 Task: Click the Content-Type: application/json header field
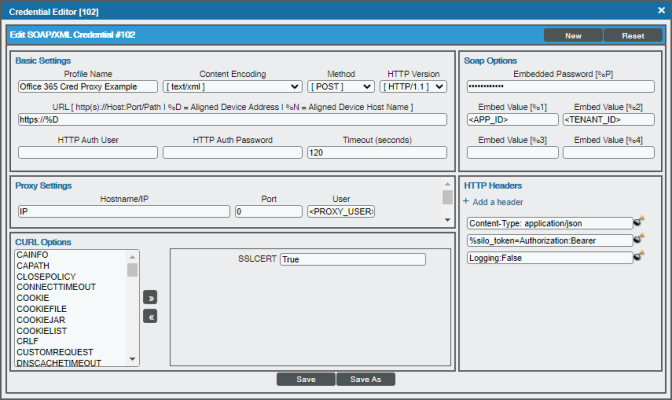tap(550, 223)
